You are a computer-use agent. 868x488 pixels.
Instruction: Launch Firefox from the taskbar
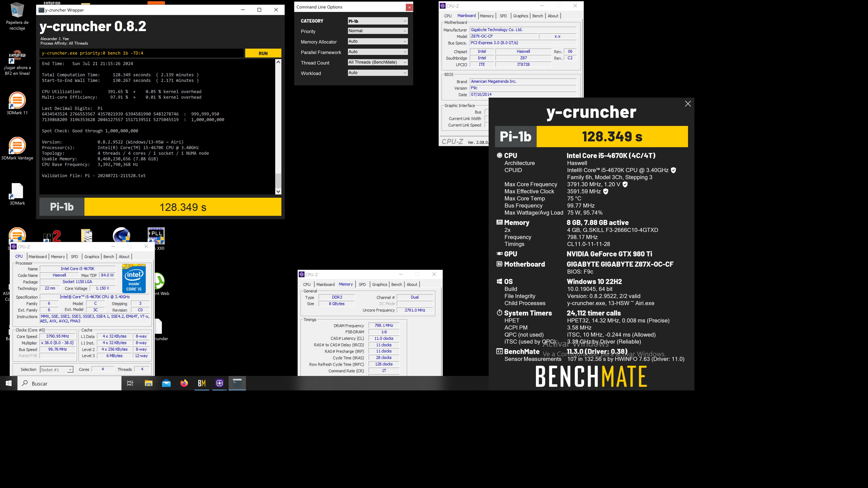pos(184,383)
